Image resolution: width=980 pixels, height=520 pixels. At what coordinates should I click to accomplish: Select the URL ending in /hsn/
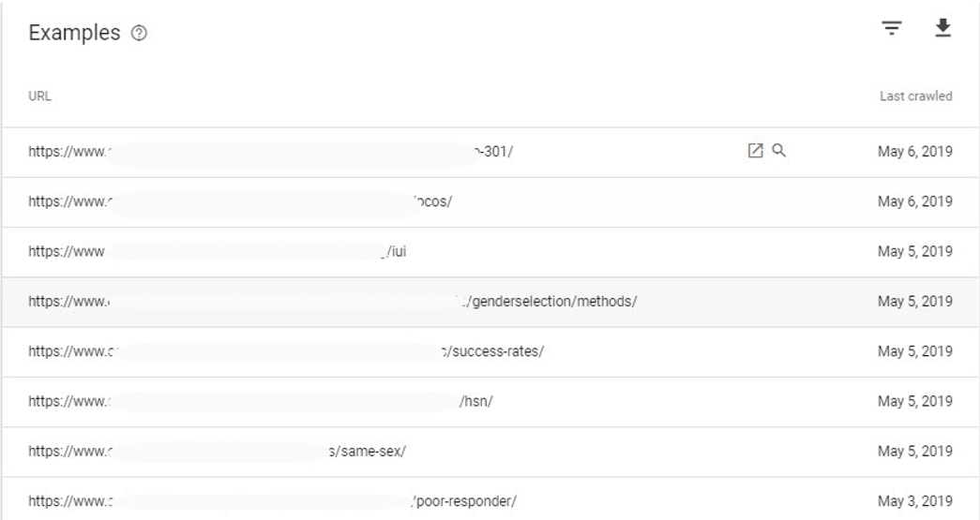tap(260, 401)
